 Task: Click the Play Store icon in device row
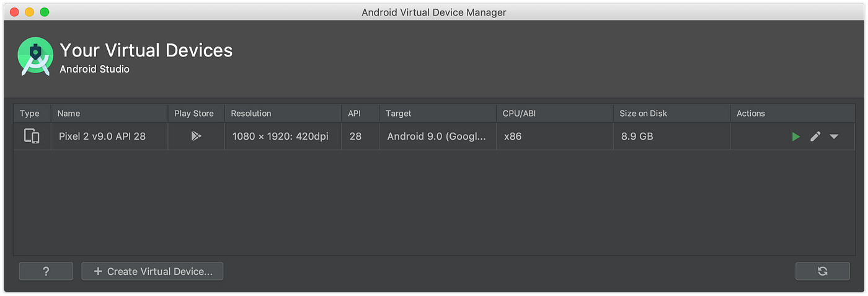coord(196,136)
